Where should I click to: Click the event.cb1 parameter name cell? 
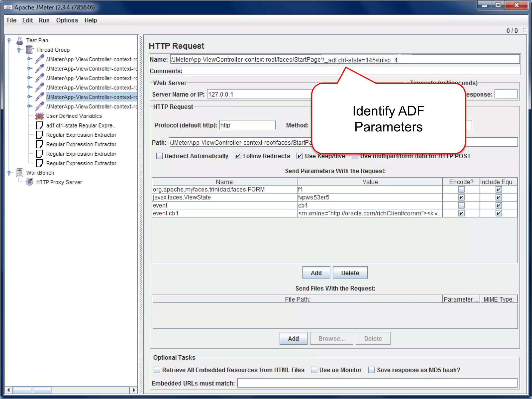(224, 213)
